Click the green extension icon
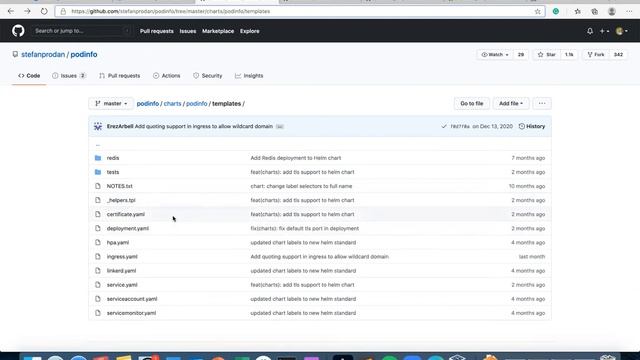 (x=556, y=11)
